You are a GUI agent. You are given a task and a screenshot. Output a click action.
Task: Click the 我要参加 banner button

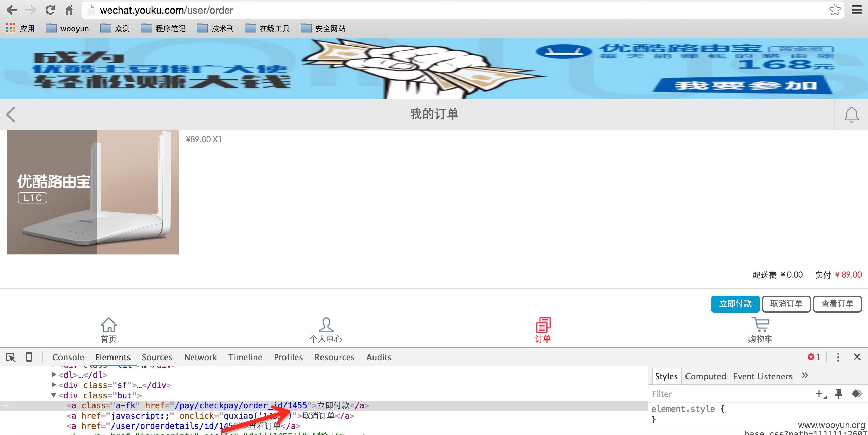pyautogui.click(x=743, y=85)
